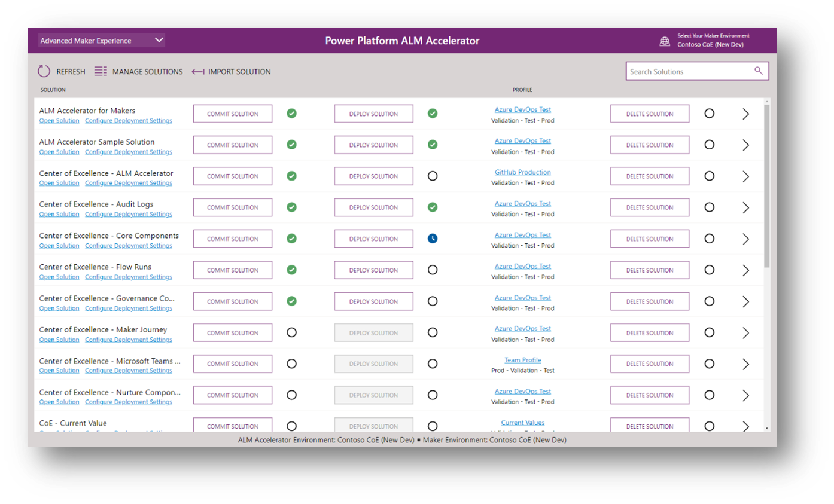The width and height of the screenshot is (834, 504).
Task: Click the globe icon near Select Your Maker Environment
Action: [x=665, y=41]
